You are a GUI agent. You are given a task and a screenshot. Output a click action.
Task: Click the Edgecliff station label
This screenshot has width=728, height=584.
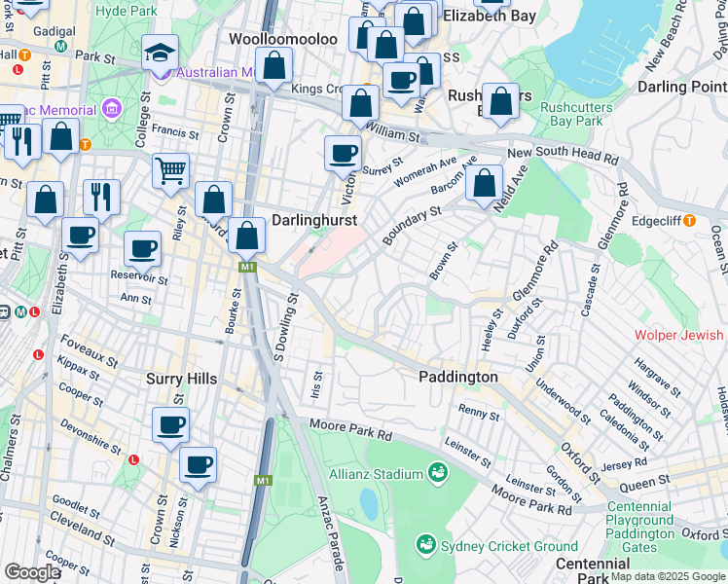point(657,221)
